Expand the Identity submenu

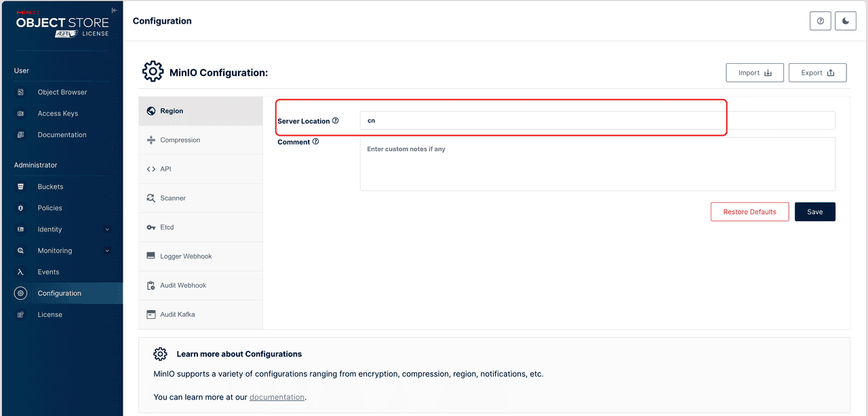click(106, 229)
